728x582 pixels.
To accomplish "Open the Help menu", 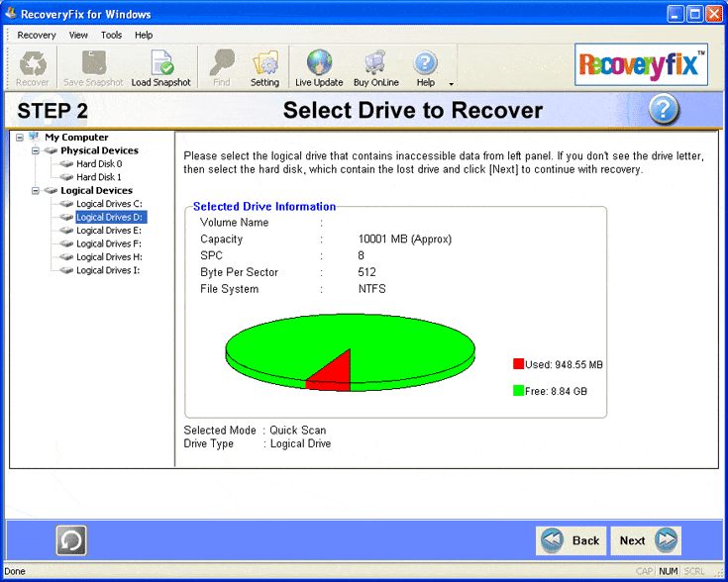I will (x=144, y=36).
